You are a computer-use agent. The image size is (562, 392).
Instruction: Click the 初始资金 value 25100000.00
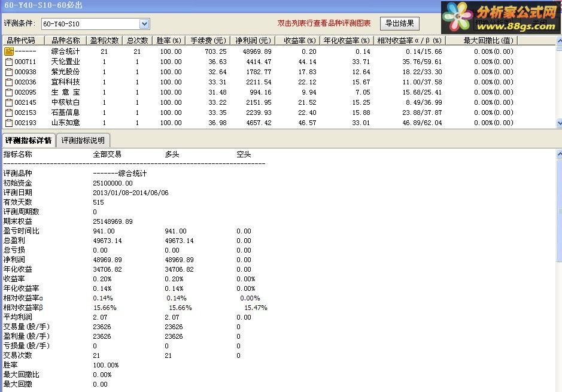[113, 183]
